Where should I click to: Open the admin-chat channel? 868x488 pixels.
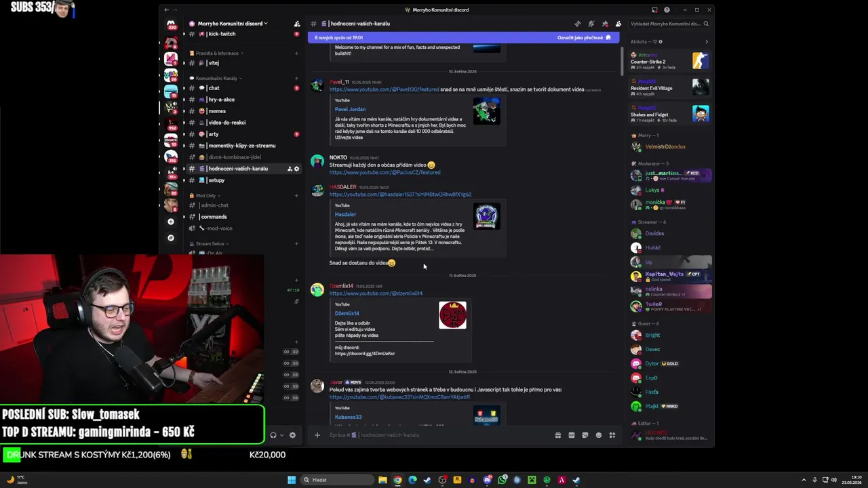[241, 205]
